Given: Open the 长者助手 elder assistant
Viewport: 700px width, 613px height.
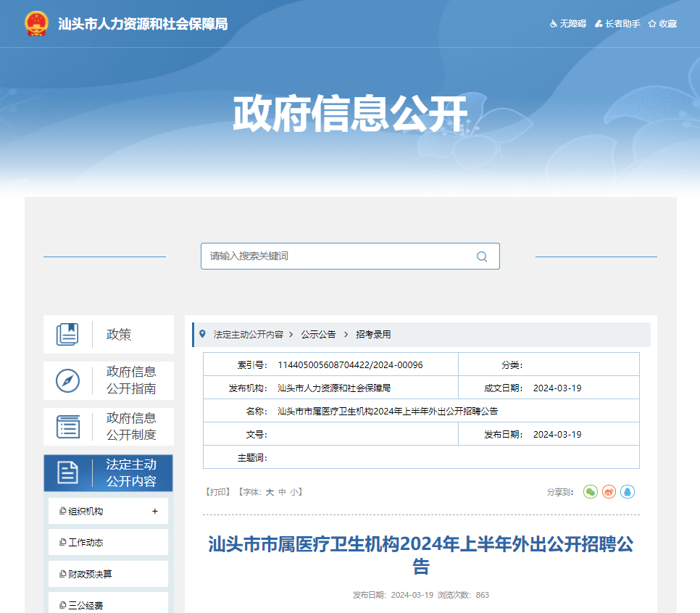Looking at the screenshot, I should pyautogui.click(x=618, y=24).
